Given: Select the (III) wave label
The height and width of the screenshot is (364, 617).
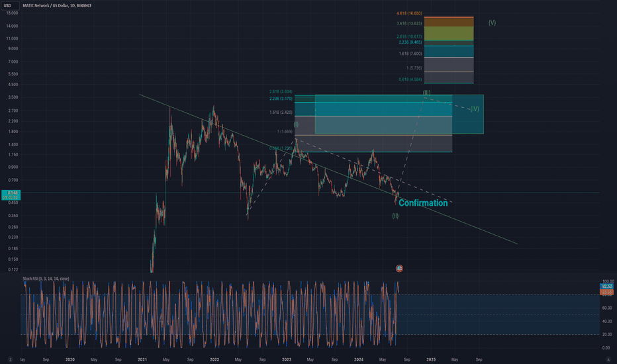Looking at the screenshot, I should [x=426, y=93].
